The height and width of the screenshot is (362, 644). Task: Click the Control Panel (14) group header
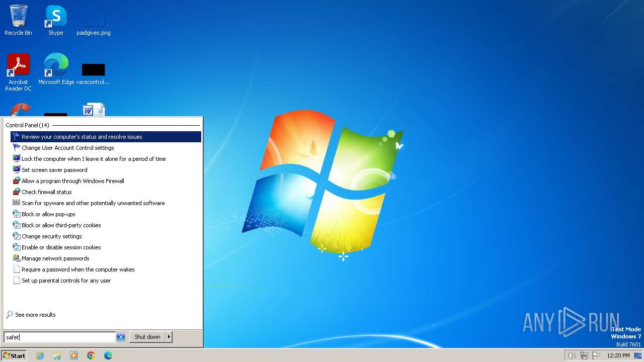(27, 125)
